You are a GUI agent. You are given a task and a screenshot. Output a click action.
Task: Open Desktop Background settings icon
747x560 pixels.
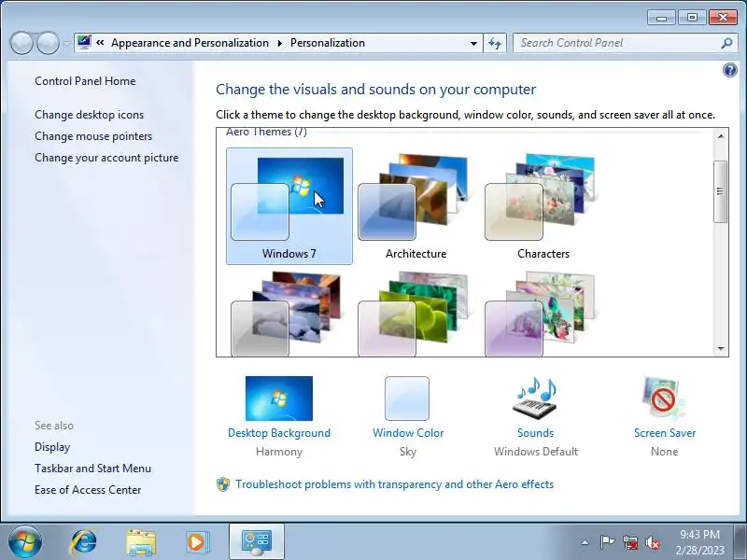coord(279,399)
